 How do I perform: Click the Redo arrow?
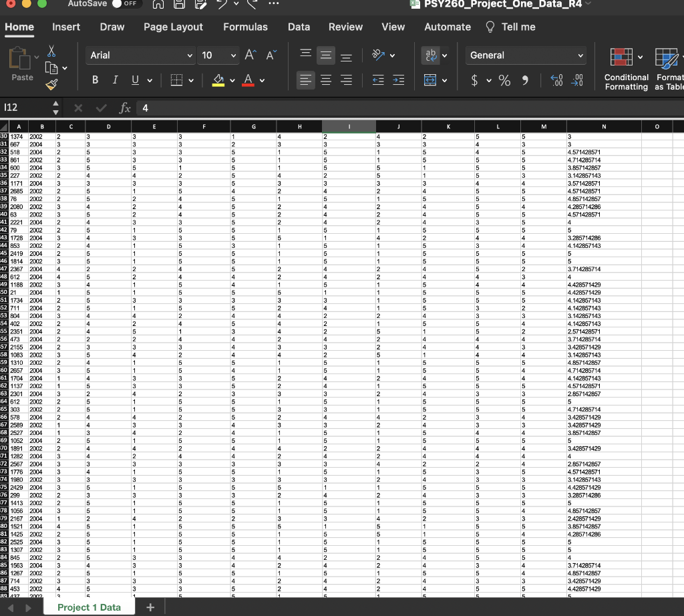tap(252, 4)
